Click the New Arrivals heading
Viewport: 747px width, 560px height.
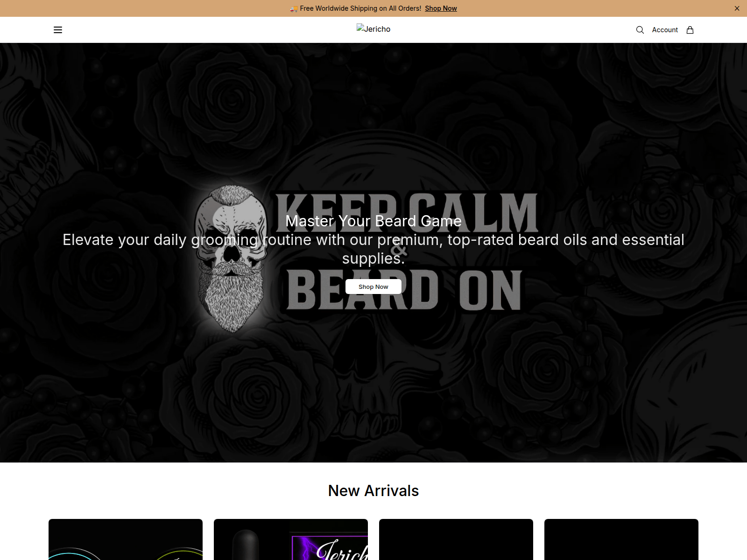click(x=373, y=491)
